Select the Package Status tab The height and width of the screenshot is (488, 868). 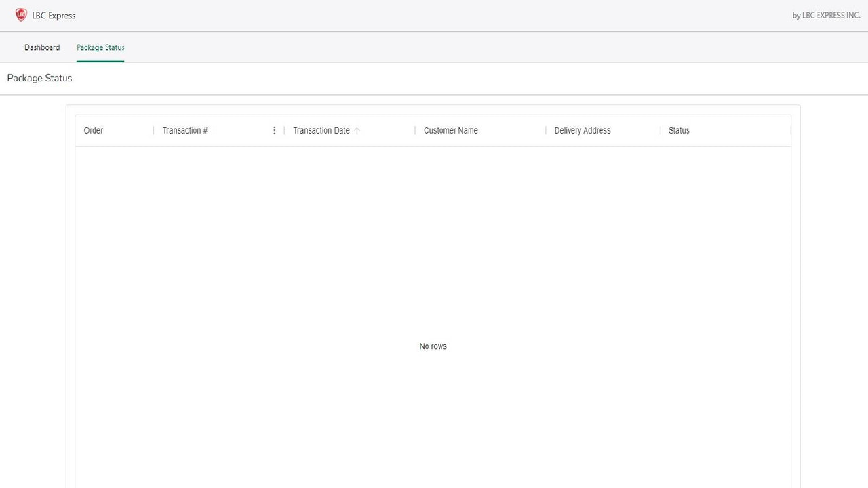[100, 47]
